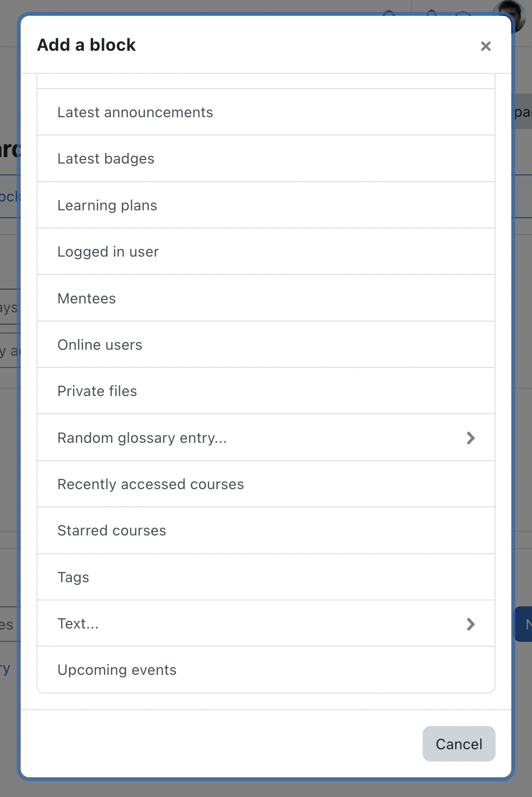Screen dimensions: 532x797
Task: Add Recently accessed courses block
Action: pyautogui.click(x=266, y=484)
